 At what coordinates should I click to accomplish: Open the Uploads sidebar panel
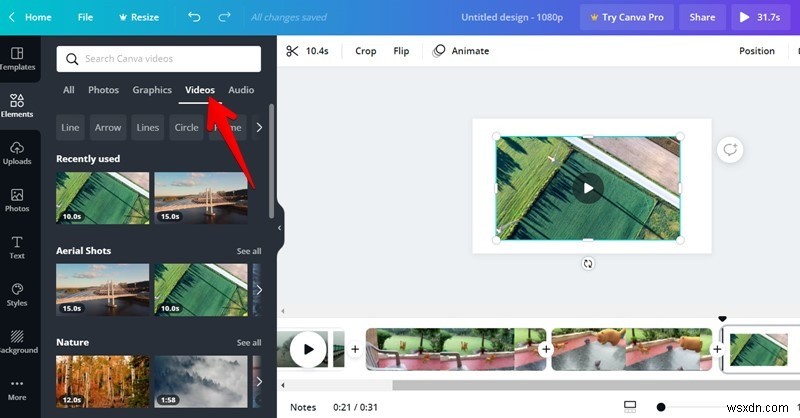click(17, 153)
